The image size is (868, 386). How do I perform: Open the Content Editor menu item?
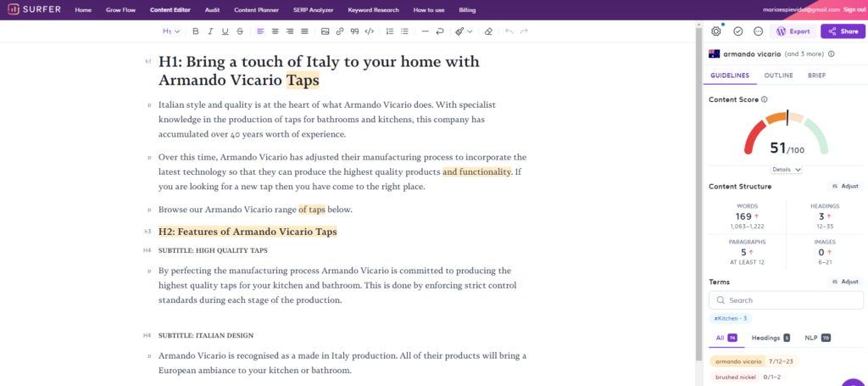pos(170,10)
